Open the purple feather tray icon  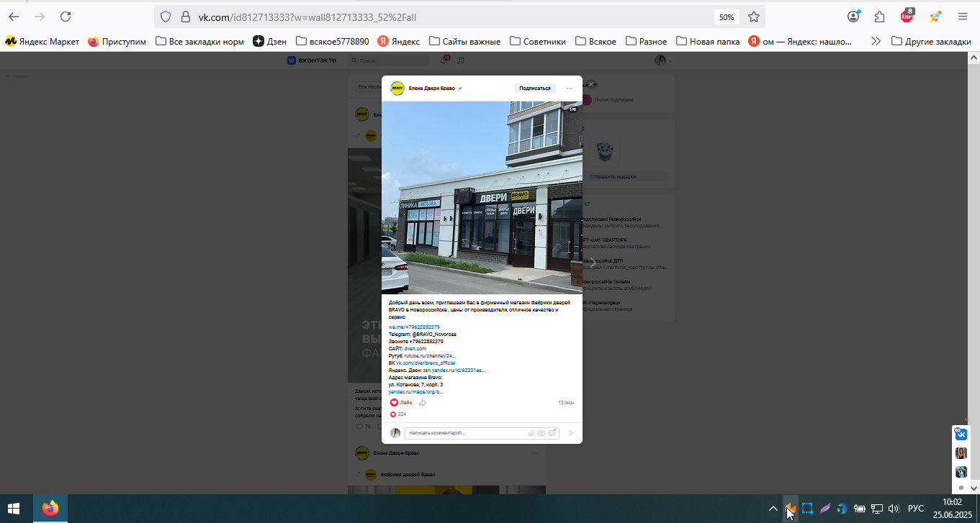825,509
